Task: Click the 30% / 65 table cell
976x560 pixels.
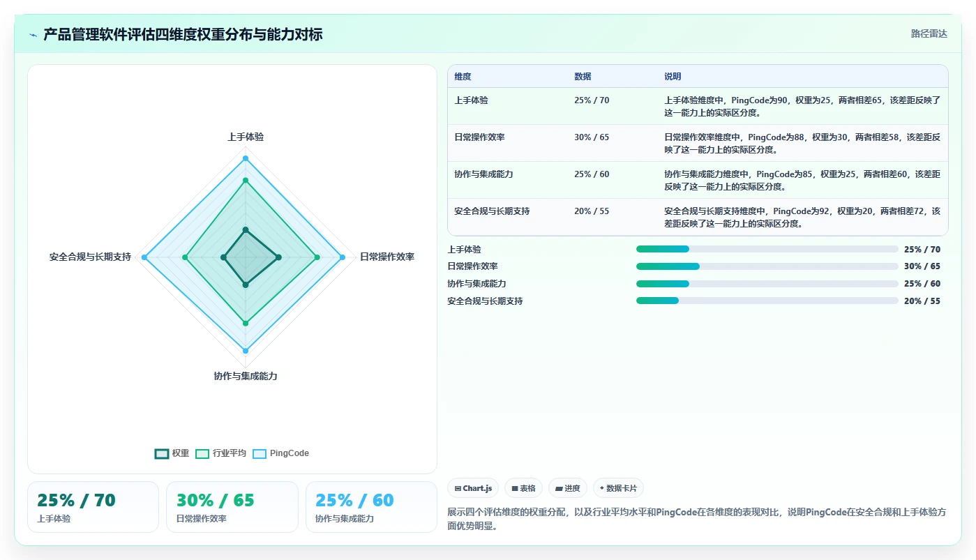Action: pyautogui.click(x=592, y=137)
